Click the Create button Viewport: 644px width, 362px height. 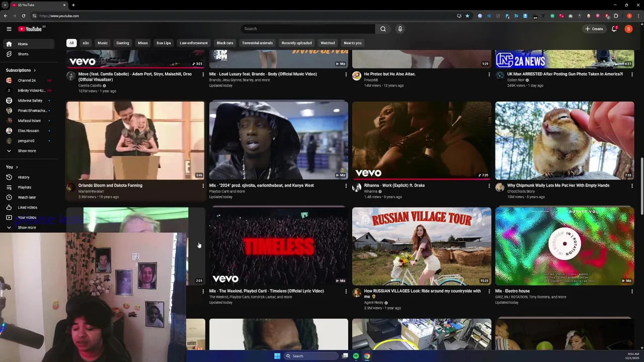pyautogui.click(x=594, y=29)
